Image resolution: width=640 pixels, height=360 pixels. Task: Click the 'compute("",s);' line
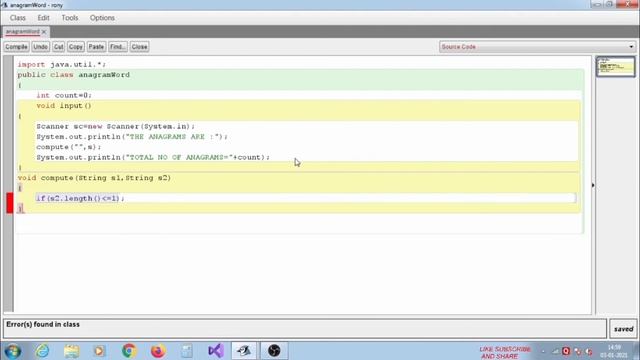(x=69, y=147)
